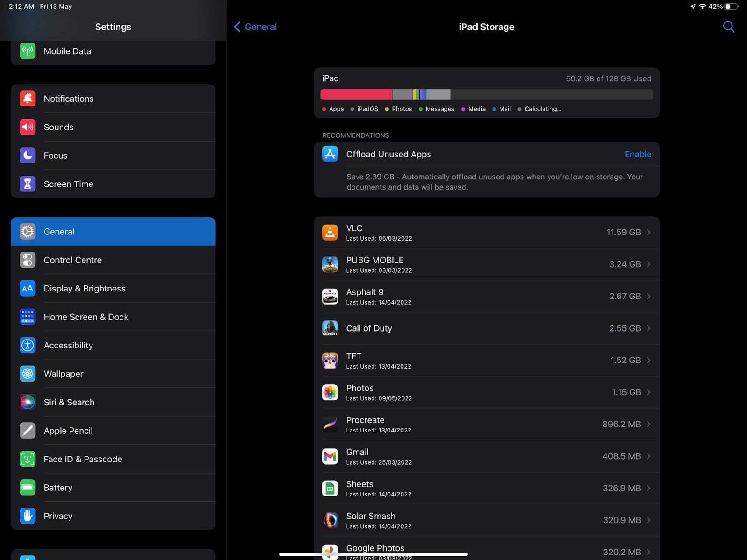Tap the Battery icon in the sidebar
Viewport: 747px width, 560px height.
tap(28, 488)
